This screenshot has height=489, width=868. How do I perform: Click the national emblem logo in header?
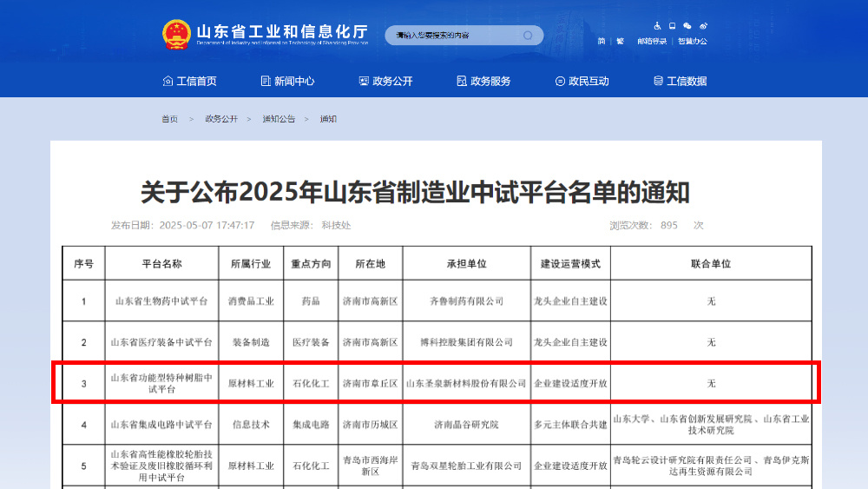pyautogui.click(x=176, y=35)
